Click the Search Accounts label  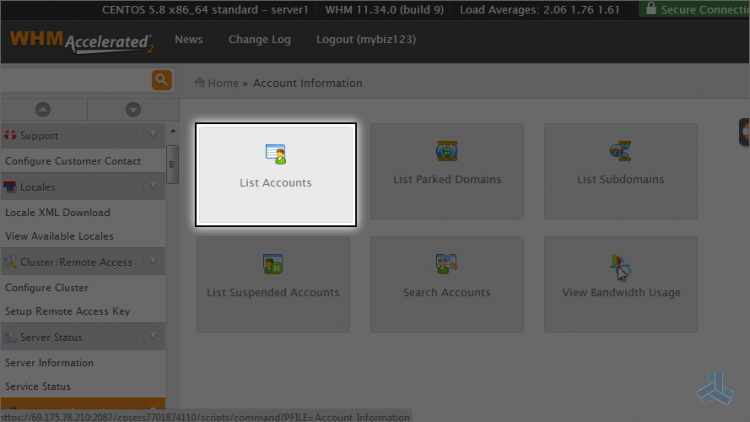447,292
